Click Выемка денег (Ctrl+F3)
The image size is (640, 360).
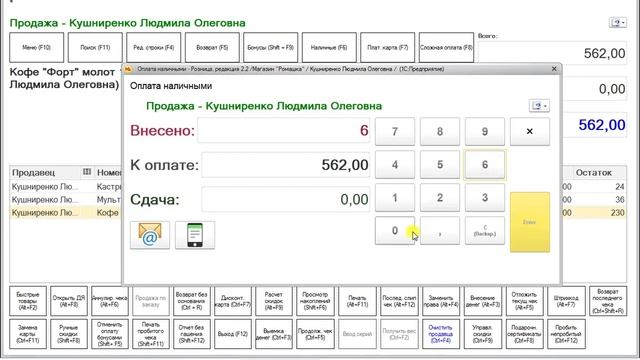pyautogui.click(x=273, y=334)
